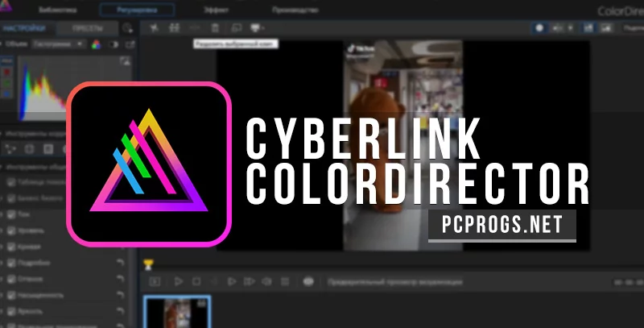Select the square correction tool icon
Image resolution: width=644 pixels, height=328 pixels.
(x=48, y=149)
